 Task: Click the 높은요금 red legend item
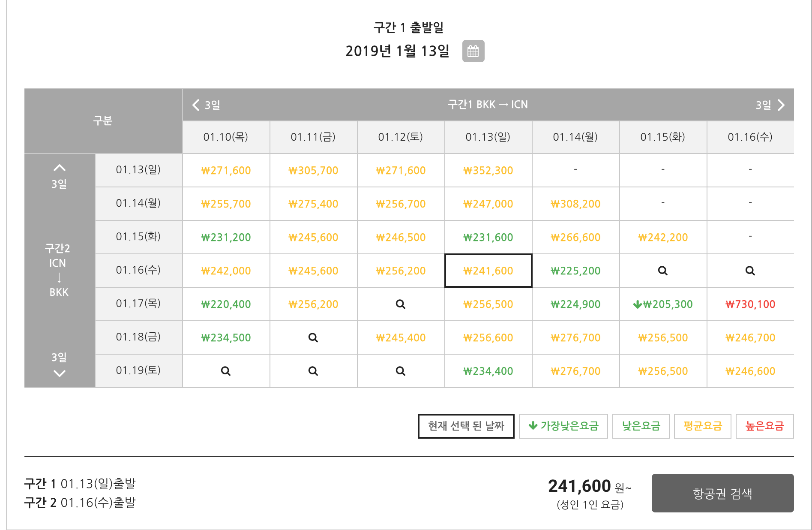click(x=764, y=426)
